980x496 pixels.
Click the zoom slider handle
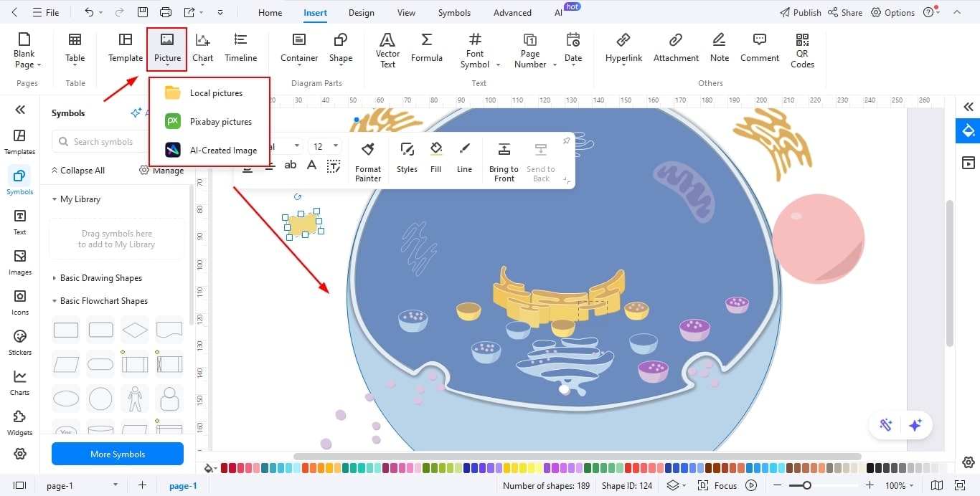(x=807, y=485)
